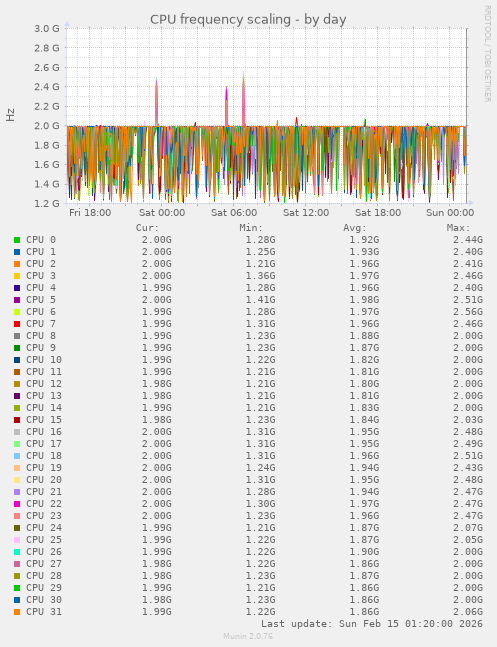Click the 'Avg:' column header
497x647 pixels.
pyautogui.click(x=355, y=228)
